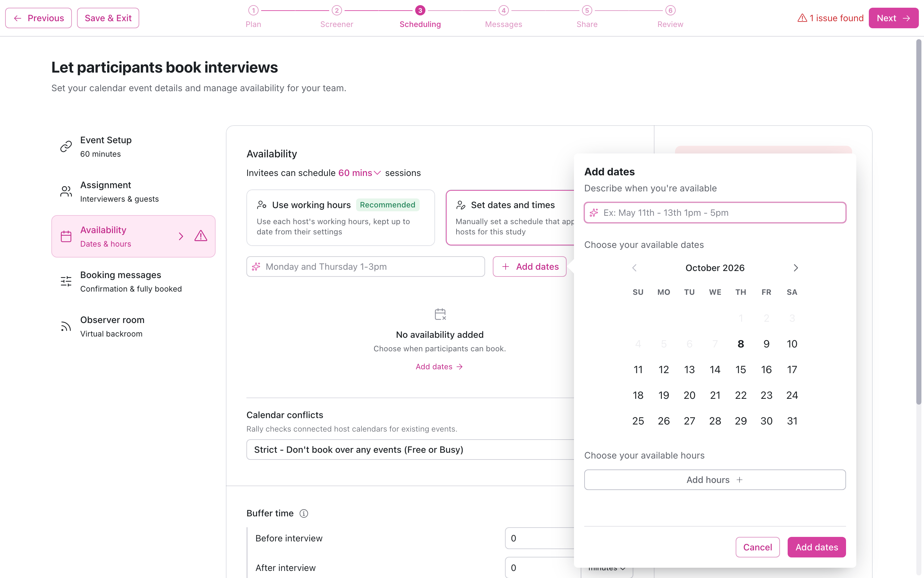Screen dimensions: 924x578
Task: Go to next month in calendar
Action: click(796, 267)
